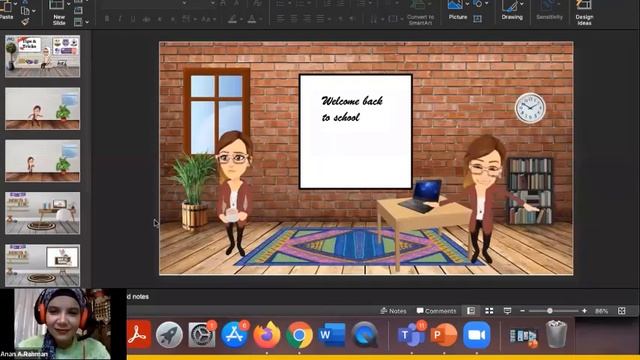
Task: Click the Sensitivity button
Action: coord(549,11)
